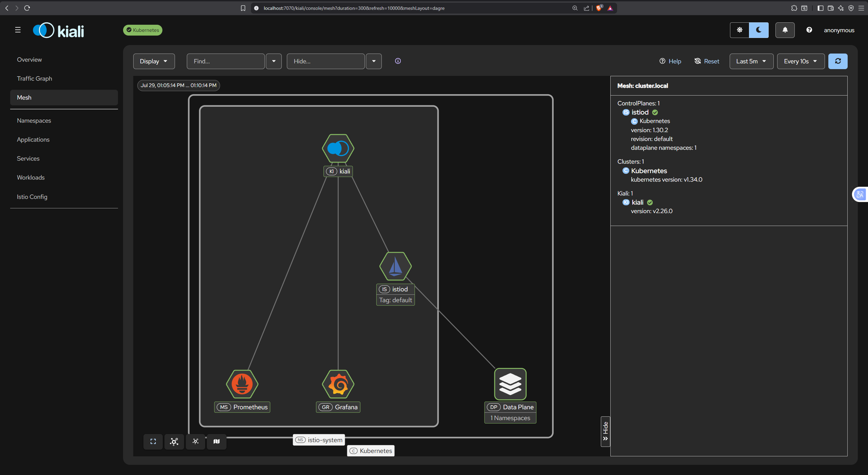Hide the mesh side panel
This screenshot has height=475, width=868.
click(x=606, y=431)
